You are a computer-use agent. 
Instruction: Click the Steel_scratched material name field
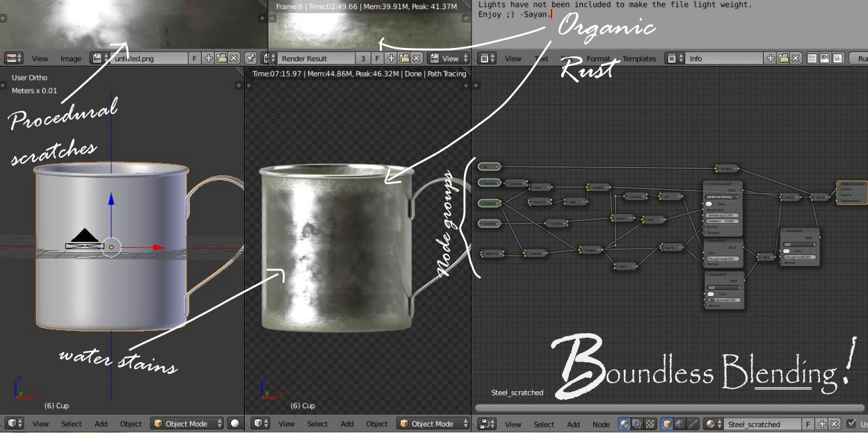(761, 423)
